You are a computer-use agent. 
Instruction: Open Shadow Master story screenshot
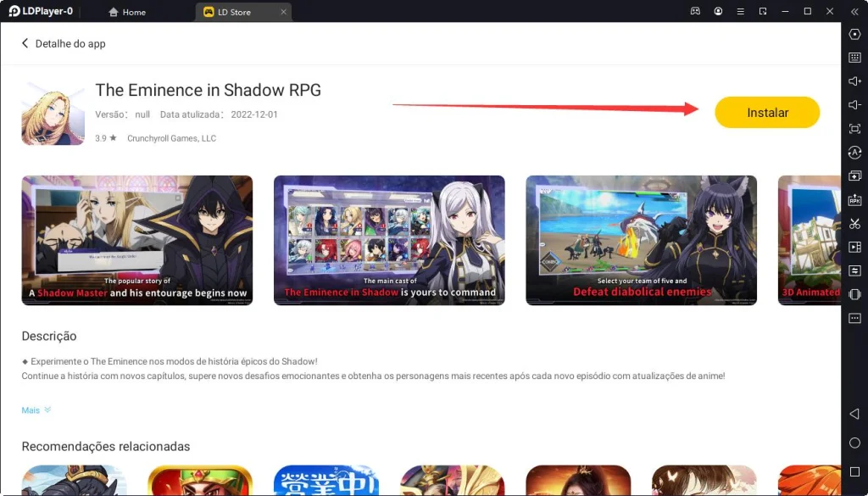(137, 240)
